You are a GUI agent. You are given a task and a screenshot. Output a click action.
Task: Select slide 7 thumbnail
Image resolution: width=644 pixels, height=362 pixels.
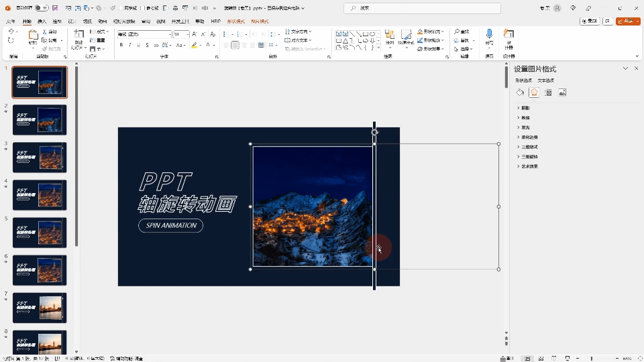(40, 308)
